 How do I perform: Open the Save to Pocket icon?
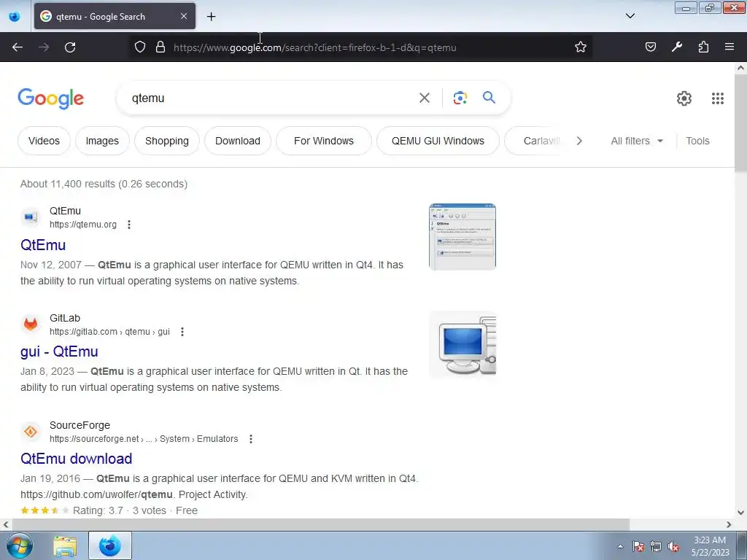click(x=650, y=47)
